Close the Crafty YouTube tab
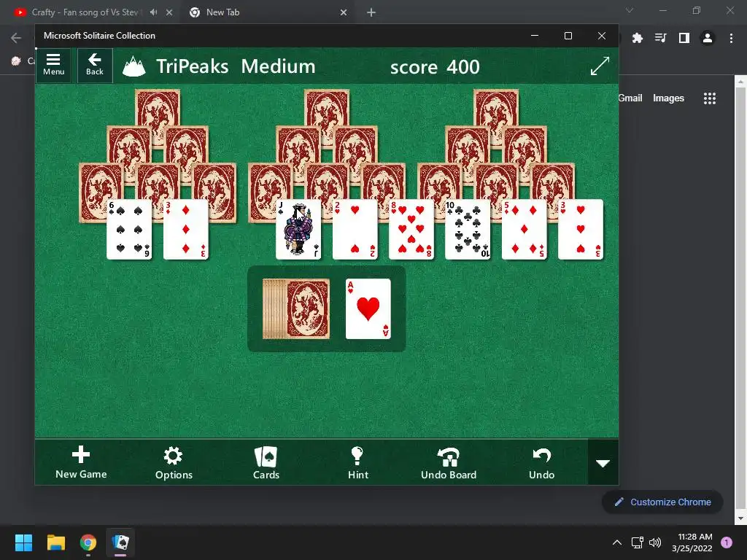This screenshot has width=747, height=560. click(x=169, y=13)
